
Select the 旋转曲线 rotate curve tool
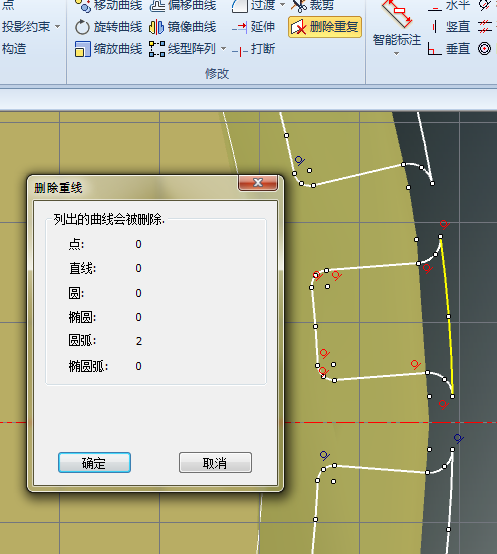coord(108,27)
